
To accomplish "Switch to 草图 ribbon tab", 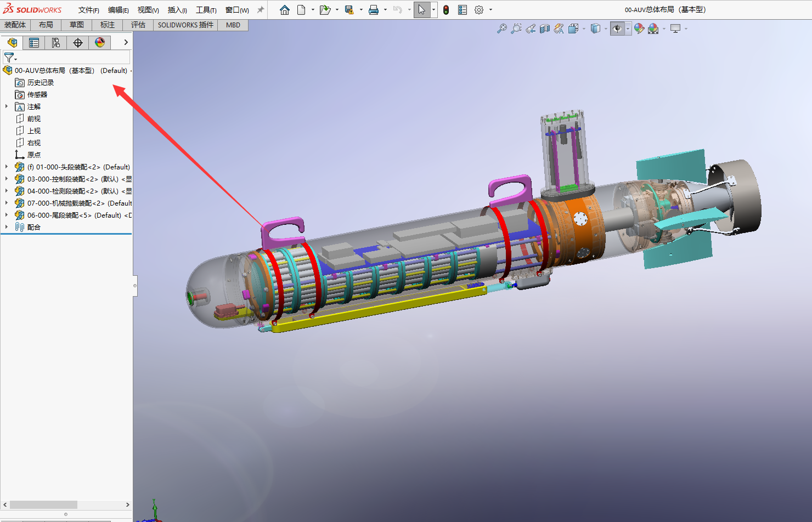I will pyautogui.click(x=77, y=25).
